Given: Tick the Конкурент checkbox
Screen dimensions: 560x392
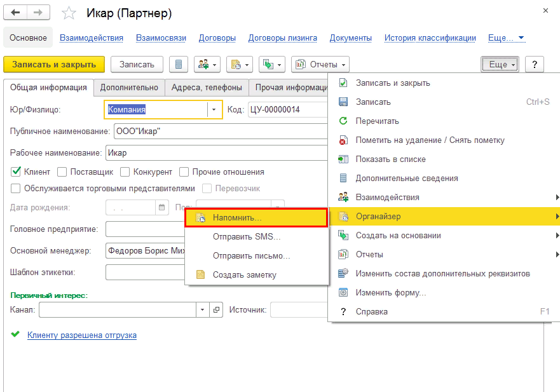Looking at the screenshot, I should (125, 172).
